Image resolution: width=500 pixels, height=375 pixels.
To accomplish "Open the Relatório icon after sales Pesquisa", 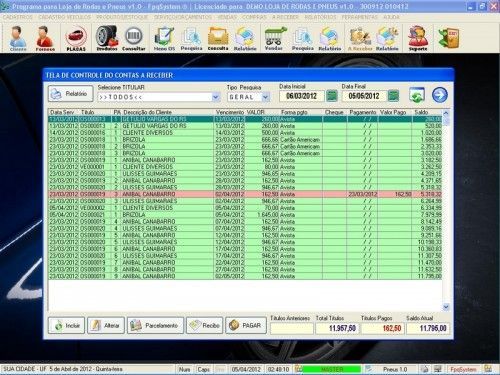I will [x=330, y=38].
